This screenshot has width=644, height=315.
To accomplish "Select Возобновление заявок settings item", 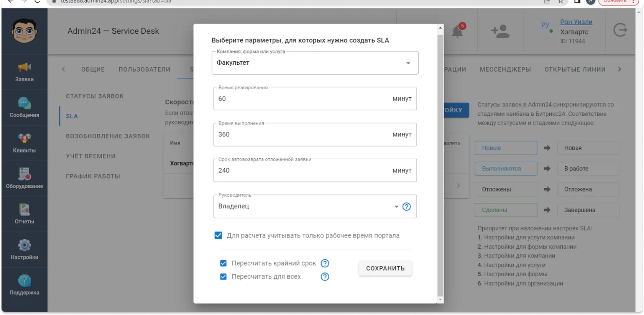I will coord(108,136).
